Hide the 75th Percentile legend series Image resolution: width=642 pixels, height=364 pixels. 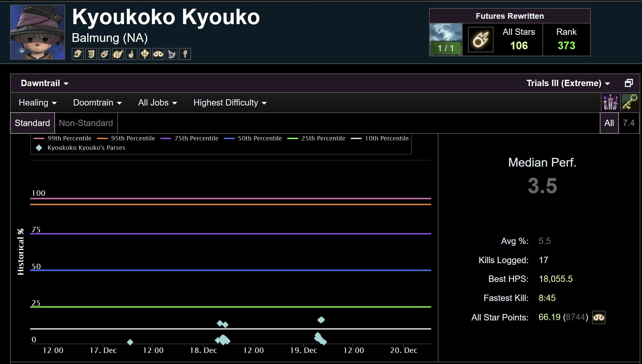point(189,138)
